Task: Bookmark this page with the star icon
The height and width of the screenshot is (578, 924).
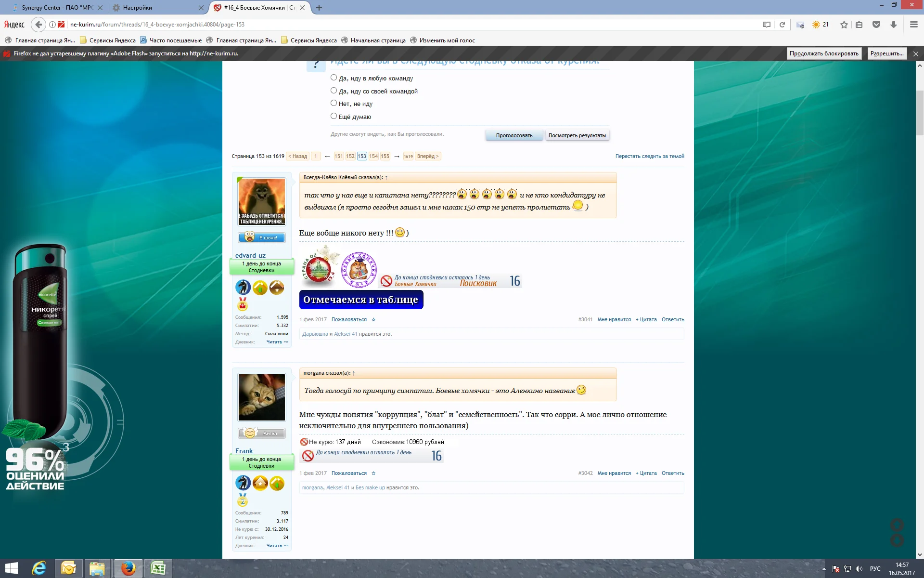Action: [x=844, y=25]
